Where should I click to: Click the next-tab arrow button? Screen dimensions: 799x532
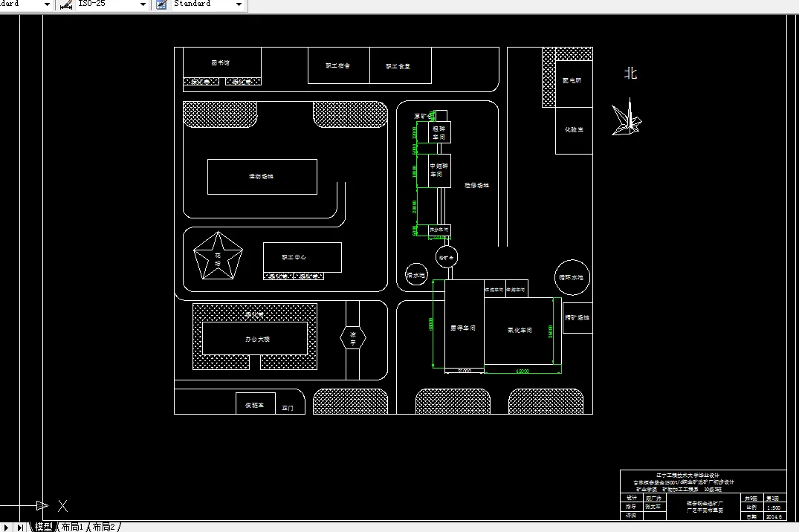pyautogui.click(x=7, y=528)
